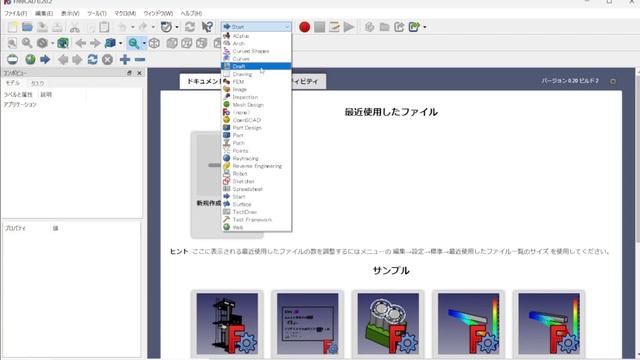
Task: Click the Cut scissors icon
Action: [x=74, y=27]
